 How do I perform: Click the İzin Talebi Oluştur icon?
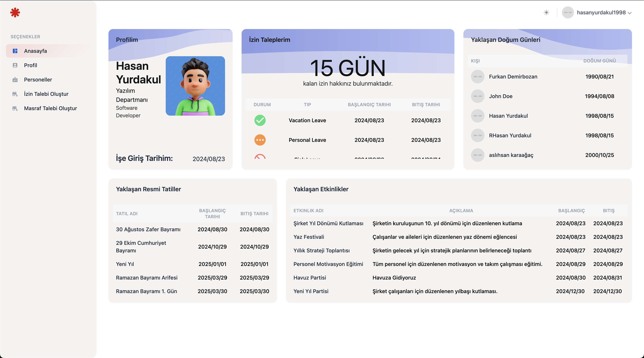pos(15,94)
